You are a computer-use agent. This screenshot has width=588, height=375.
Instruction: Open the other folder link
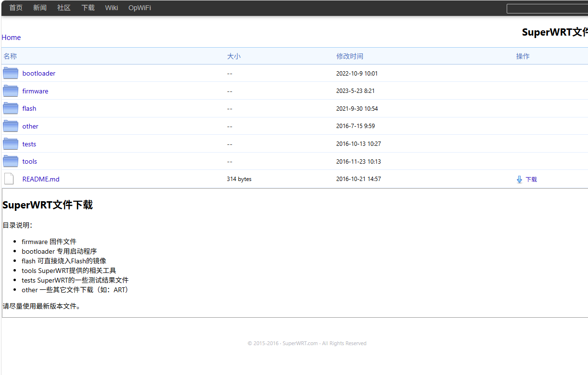coord(30,126)
